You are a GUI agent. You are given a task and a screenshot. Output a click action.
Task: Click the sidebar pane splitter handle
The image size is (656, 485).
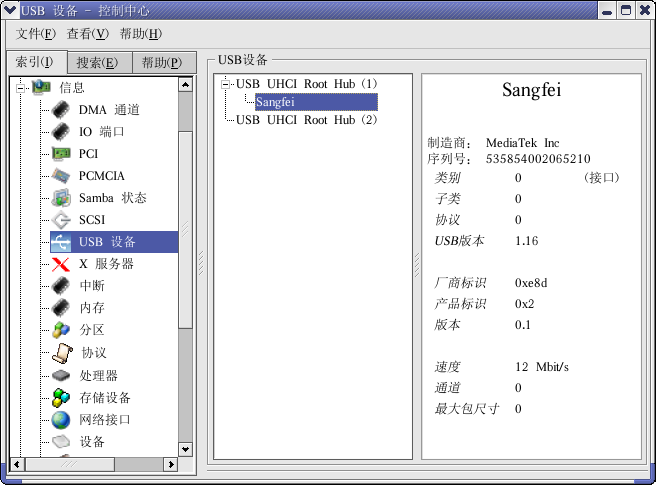click(x=201, y=263)
